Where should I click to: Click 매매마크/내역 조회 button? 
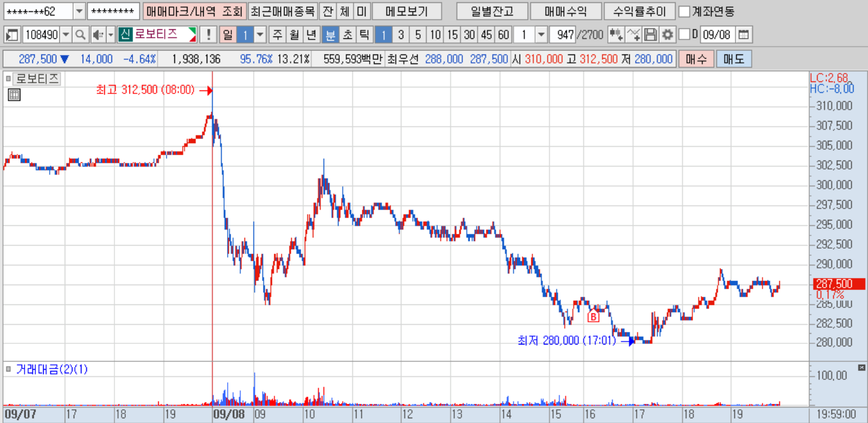point(194,11)
